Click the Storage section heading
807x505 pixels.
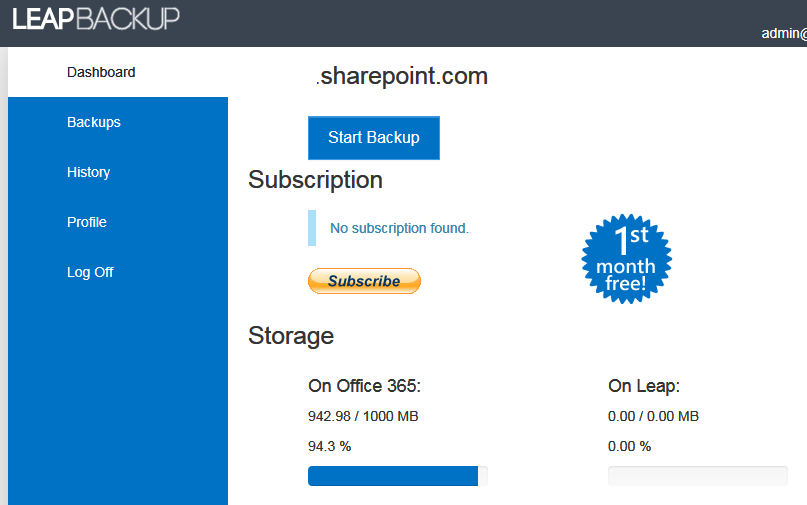[291, 336]
